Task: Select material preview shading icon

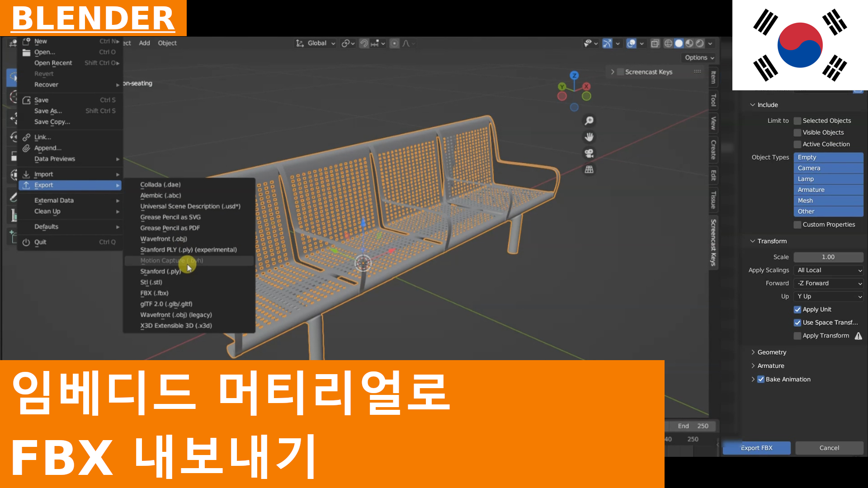Action: [689, 43]
